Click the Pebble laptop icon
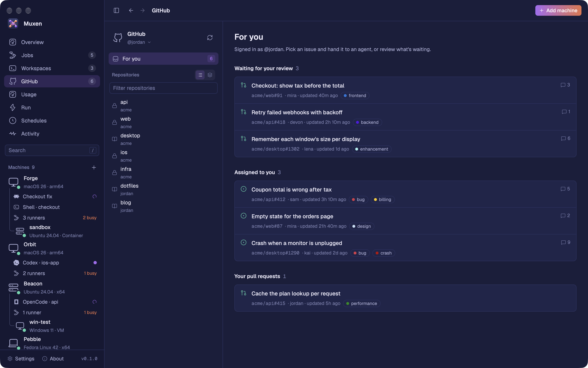Image resolution: width=588 pixels, height=368 pixels. point(13,343)
